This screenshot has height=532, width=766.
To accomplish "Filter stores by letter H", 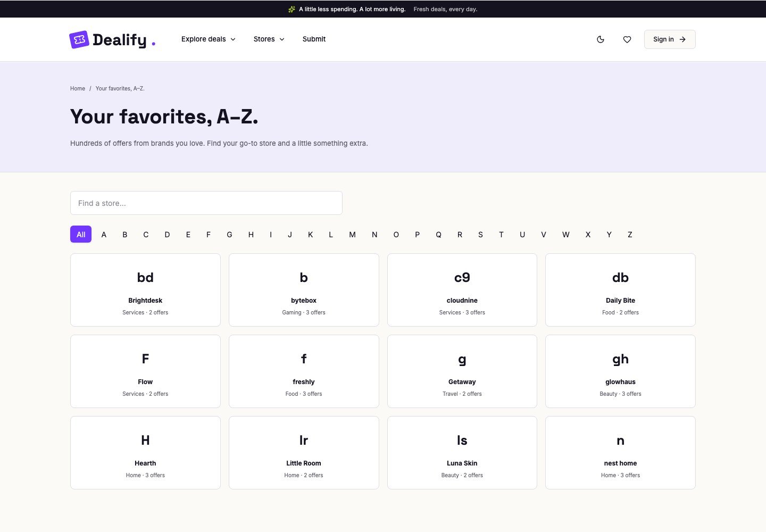I will [251, 234].
